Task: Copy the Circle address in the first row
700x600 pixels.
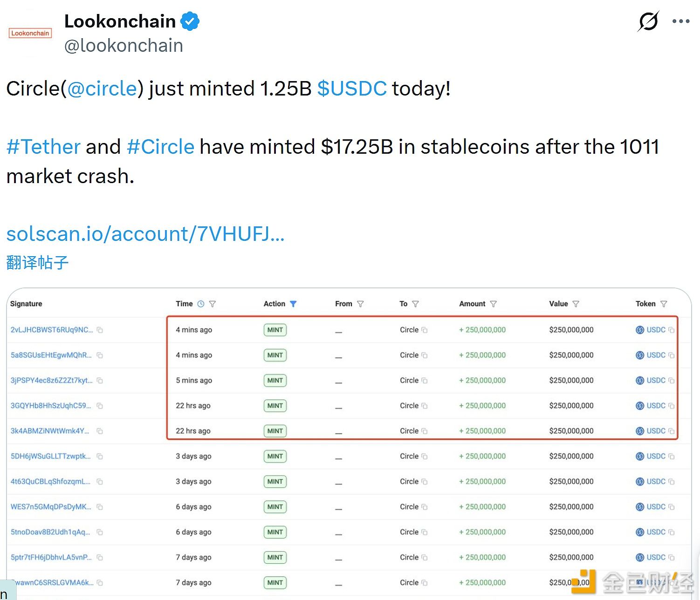Action: pyautogui.click(x=425, y=329)
